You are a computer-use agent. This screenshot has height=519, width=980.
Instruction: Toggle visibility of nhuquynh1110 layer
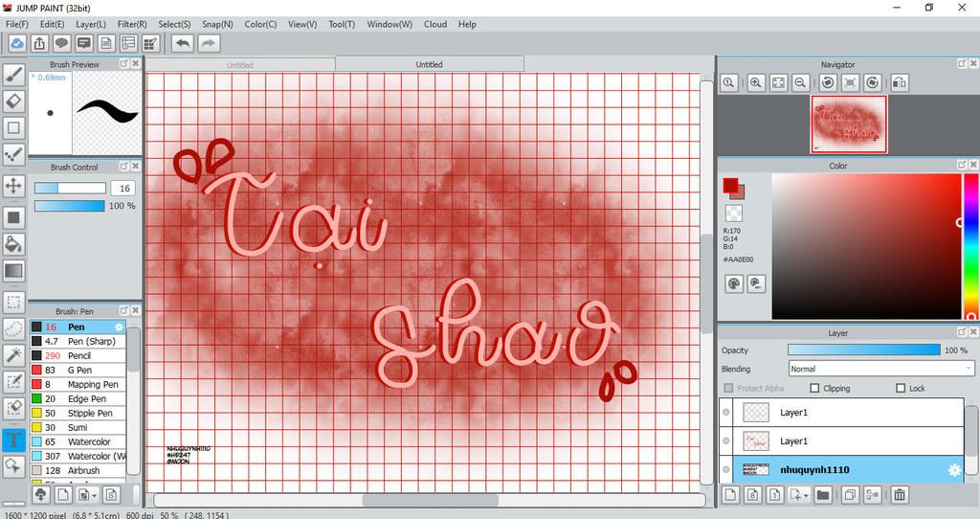(726, 469)
